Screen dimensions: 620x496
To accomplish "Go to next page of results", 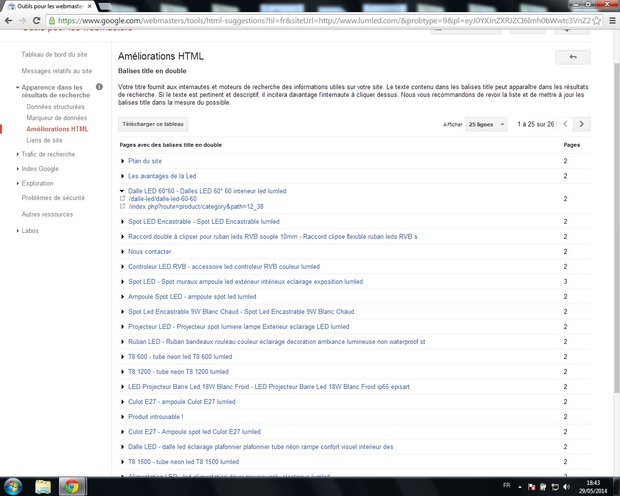I will click(582, 124).
